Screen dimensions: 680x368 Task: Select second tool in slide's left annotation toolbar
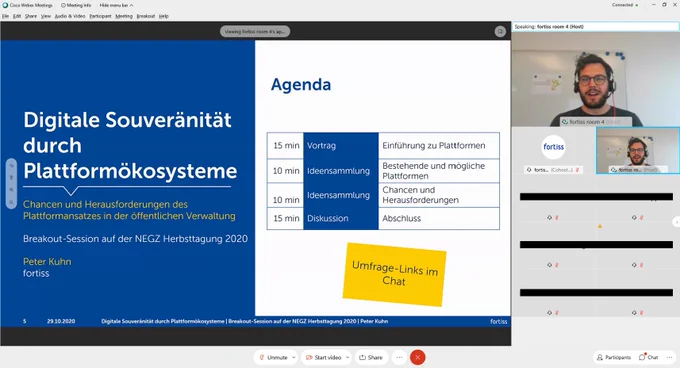pyautogui.click(x=11, y=178)
